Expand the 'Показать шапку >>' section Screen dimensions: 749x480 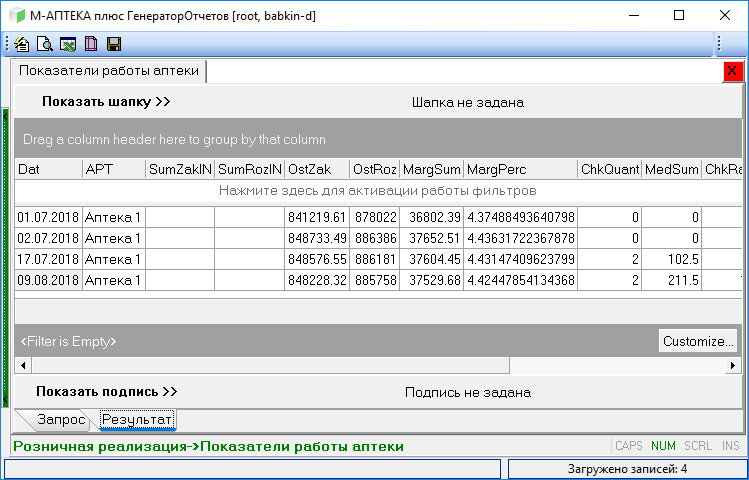(106, 102)
